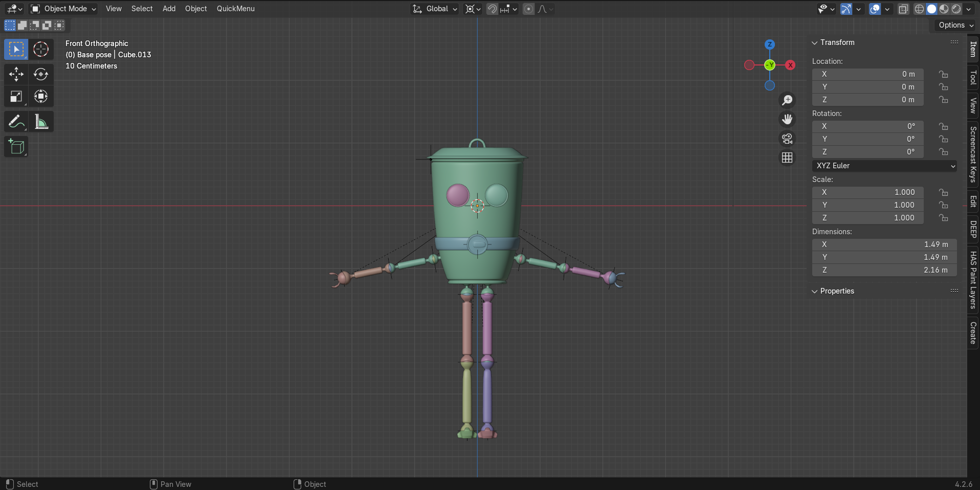980x490 pixels.
Task: Set selection mode to Set New
Action: (10, 25)
